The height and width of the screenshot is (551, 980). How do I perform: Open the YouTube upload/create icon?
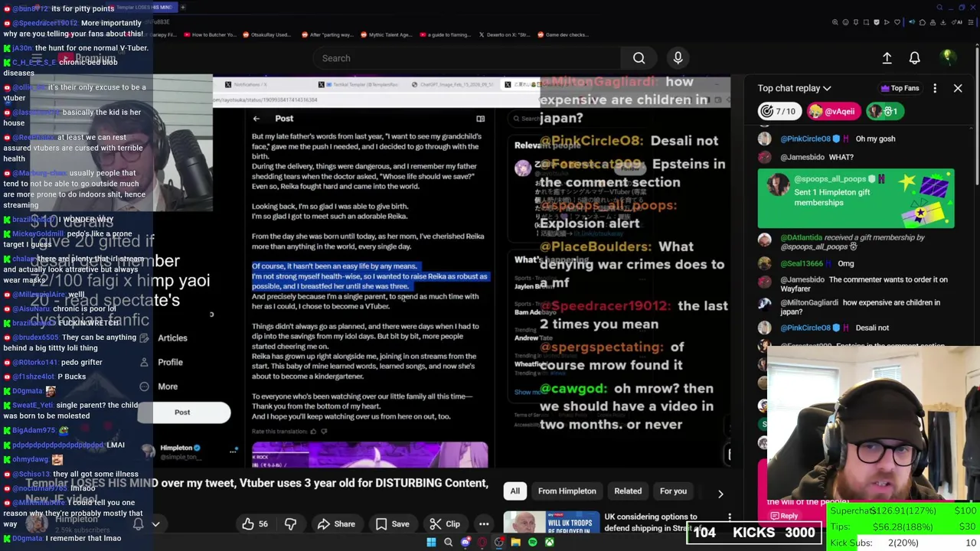tap(887, 58)
